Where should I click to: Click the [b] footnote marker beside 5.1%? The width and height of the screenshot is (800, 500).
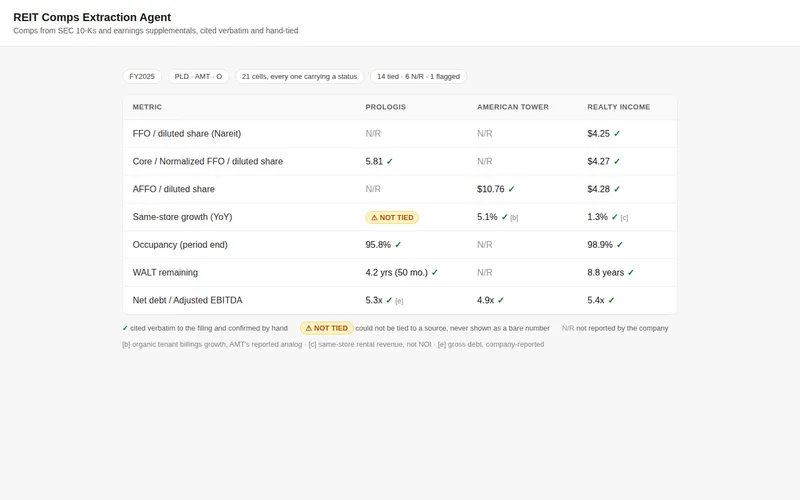[x=514, y=218]
